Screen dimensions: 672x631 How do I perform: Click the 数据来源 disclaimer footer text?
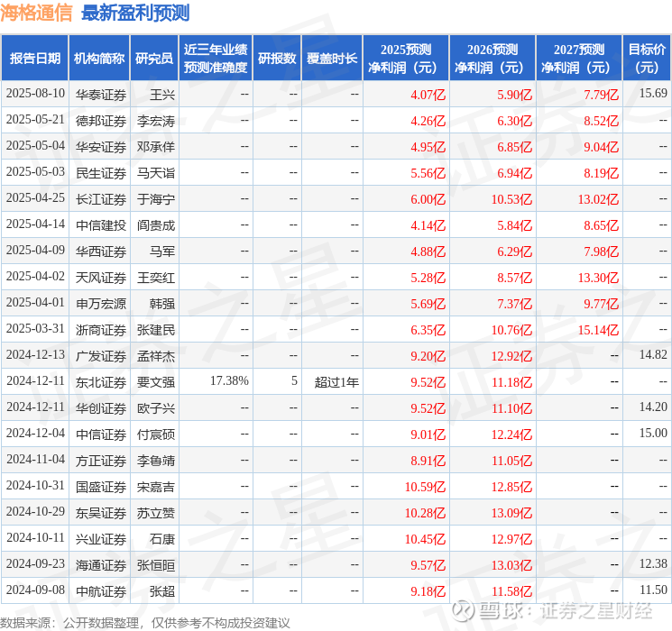pos(145,622)
